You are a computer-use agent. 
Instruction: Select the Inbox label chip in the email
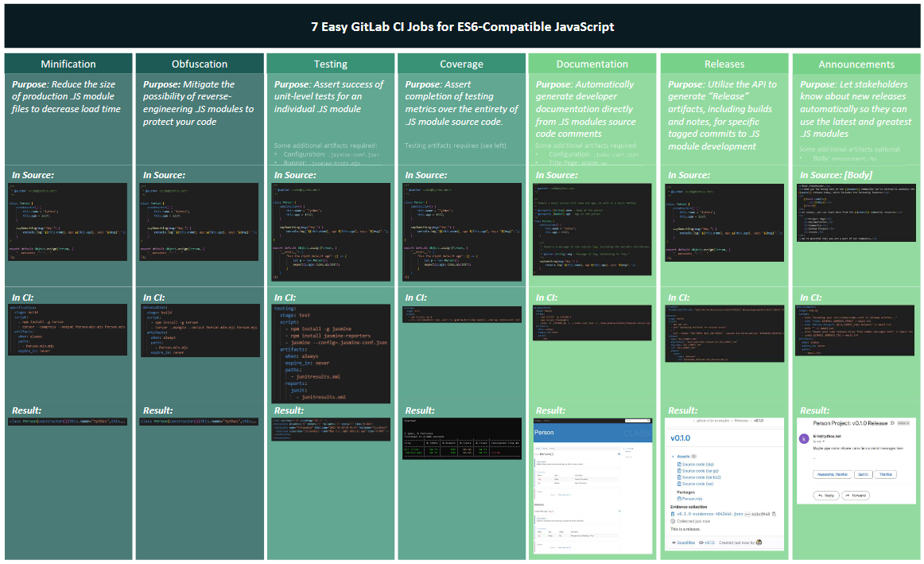click(903, 423)
